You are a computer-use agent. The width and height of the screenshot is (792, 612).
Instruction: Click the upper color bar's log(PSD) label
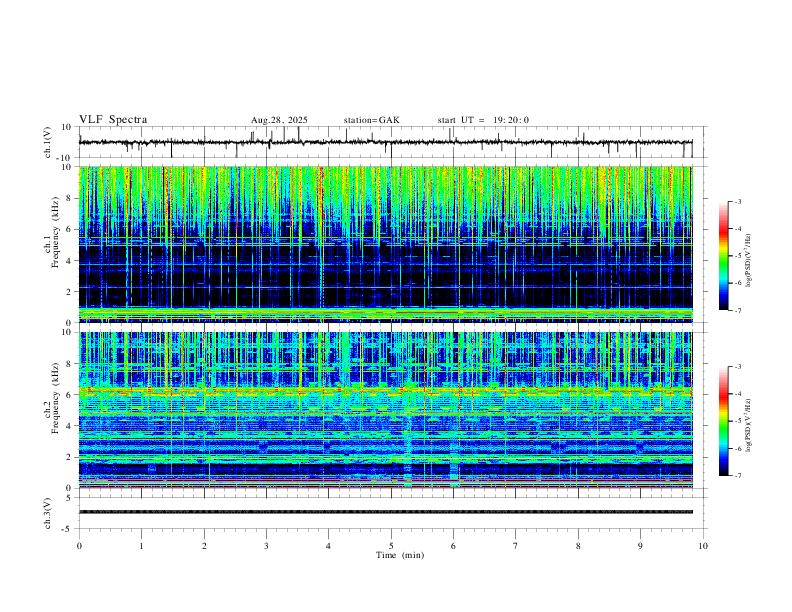click(748, 261)
